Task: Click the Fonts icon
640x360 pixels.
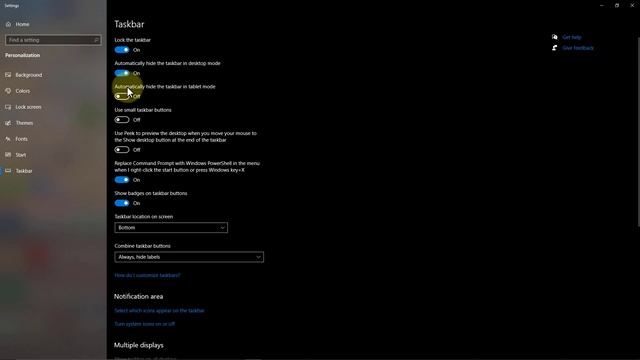Action: coord(8,139)
